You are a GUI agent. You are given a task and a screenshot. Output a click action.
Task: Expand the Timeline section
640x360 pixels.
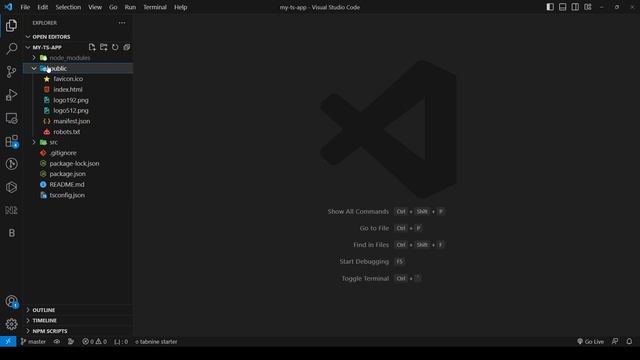[78, 321]
